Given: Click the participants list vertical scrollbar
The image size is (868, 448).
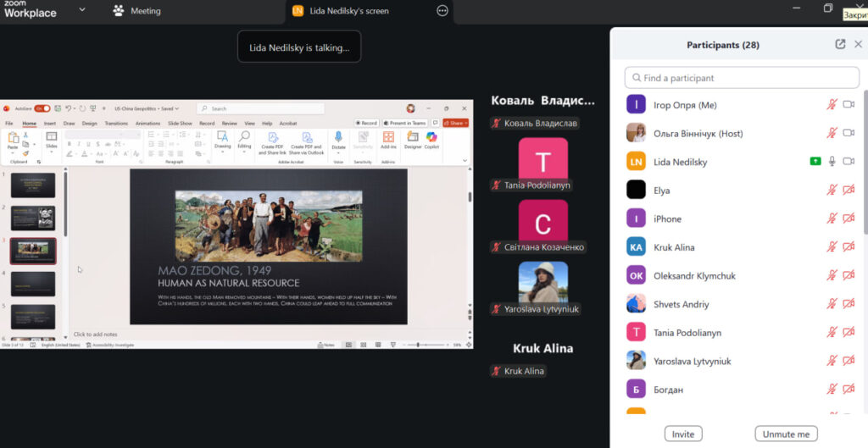Looking at the screenshot, I should 865,169.
